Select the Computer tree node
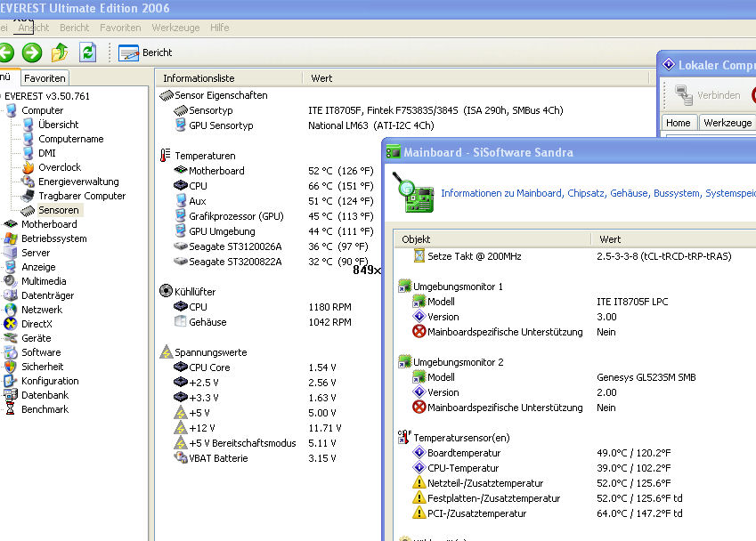Viewport: 756px width, 541px height. coord(42,110)
